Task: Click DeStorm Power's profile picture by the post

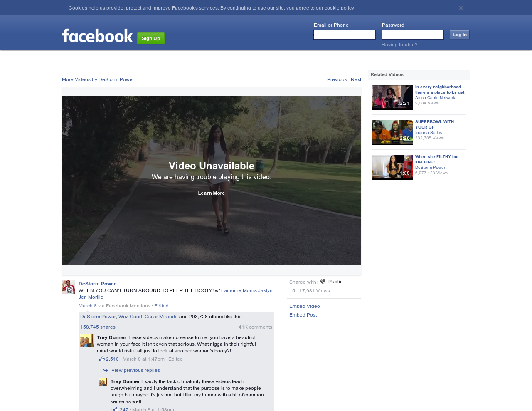Action: point(69,287)
